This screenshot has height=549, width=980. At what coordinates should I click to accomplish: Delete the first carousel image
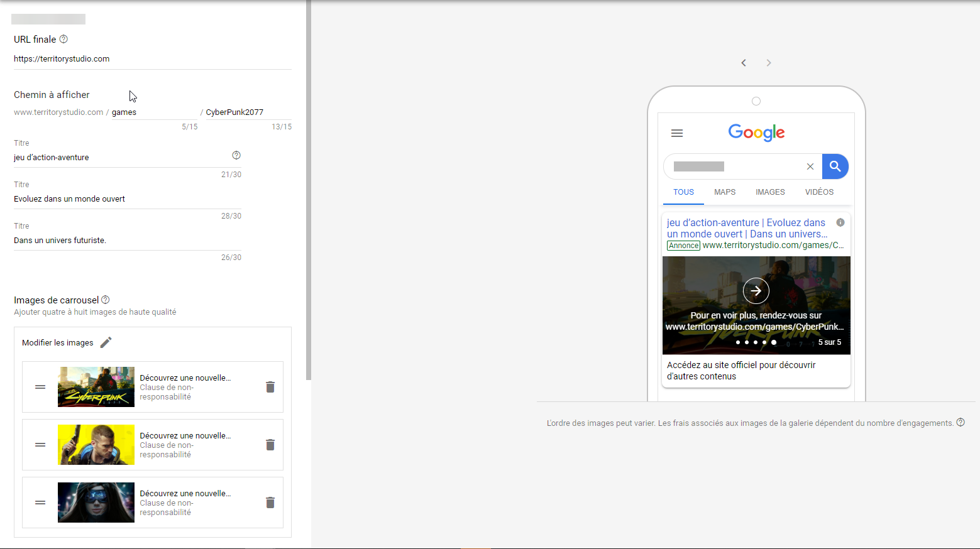[x=270, y=387]
